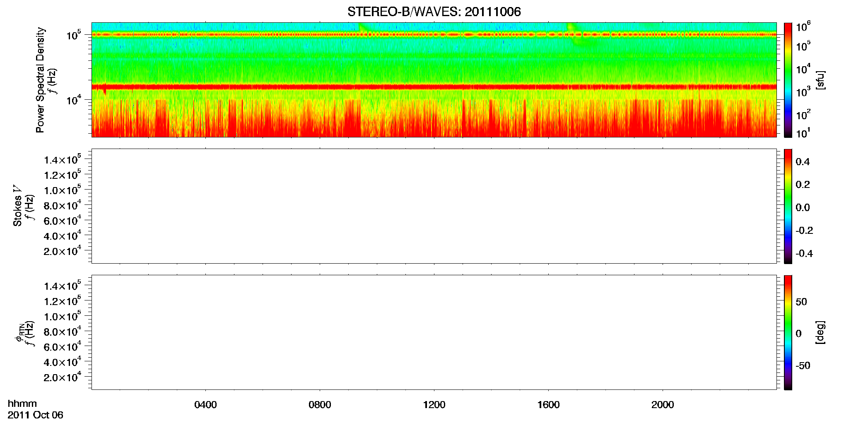Click the 1200 time axis label
Viewport: 868px width, 447px height.
[x=434, y=405]
